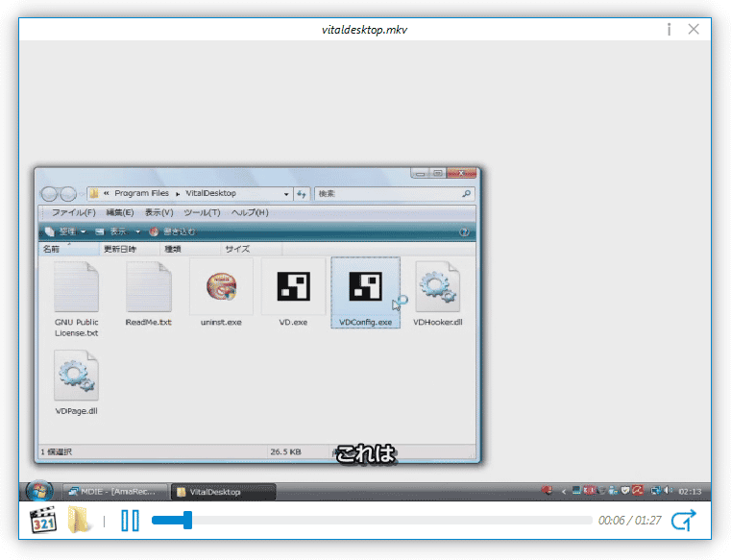The width and height of the screenshot is (731, 560).
Task: Click the 書き込む burn button
Action: click(x=173, y=231)
